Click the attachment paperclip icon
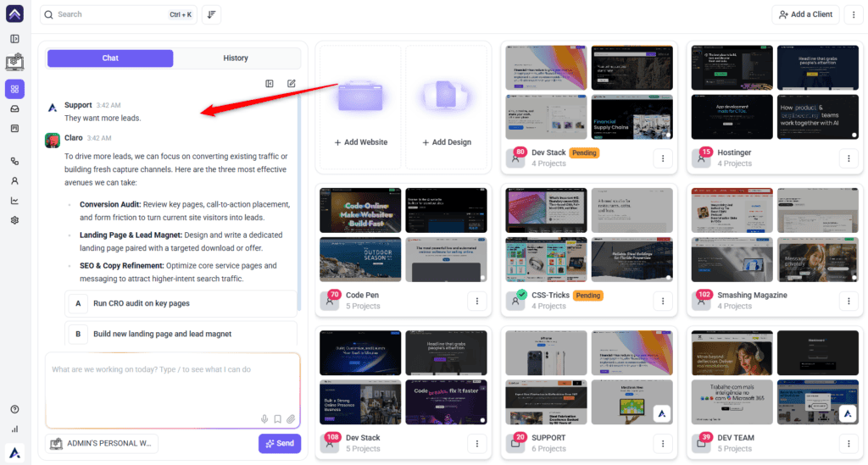This screenshot has width=868, height=465. 291,419
